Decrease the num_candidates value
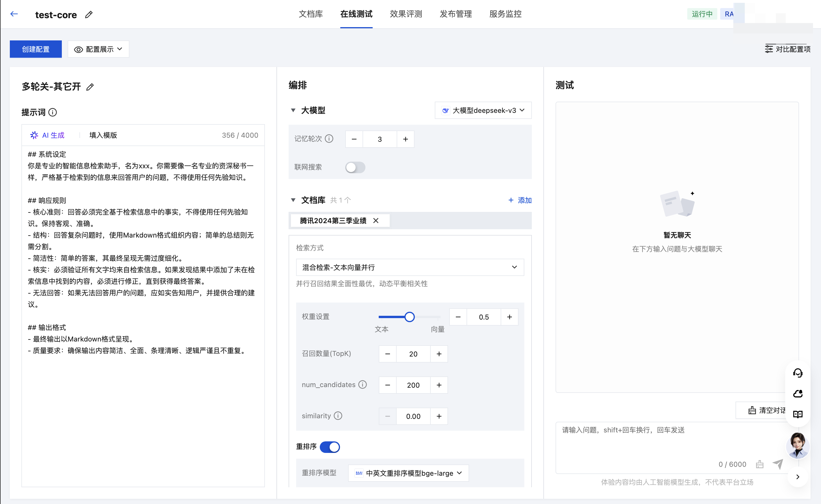Image resolution: width=821 pixels, height=504 pixels. pos(388,385)
